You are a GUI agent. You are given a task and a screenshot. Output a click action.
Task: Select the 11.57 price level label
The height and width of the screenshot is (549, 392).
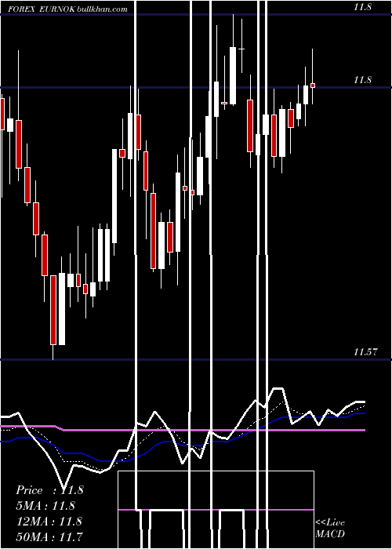(365, 352)
